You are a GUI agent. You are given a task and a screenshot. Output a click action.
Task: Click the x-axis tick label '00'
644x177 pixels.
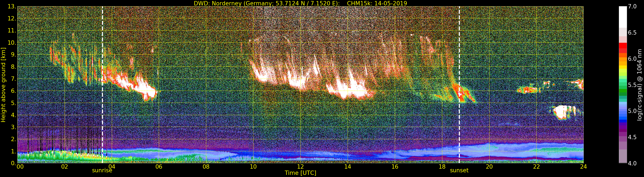(x=20, y=167)
